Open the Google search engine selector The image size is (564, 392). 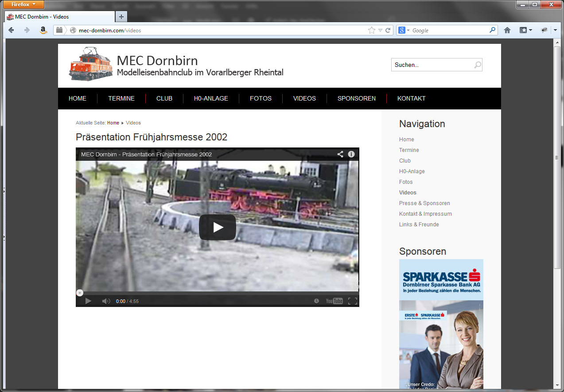point(404,31)
